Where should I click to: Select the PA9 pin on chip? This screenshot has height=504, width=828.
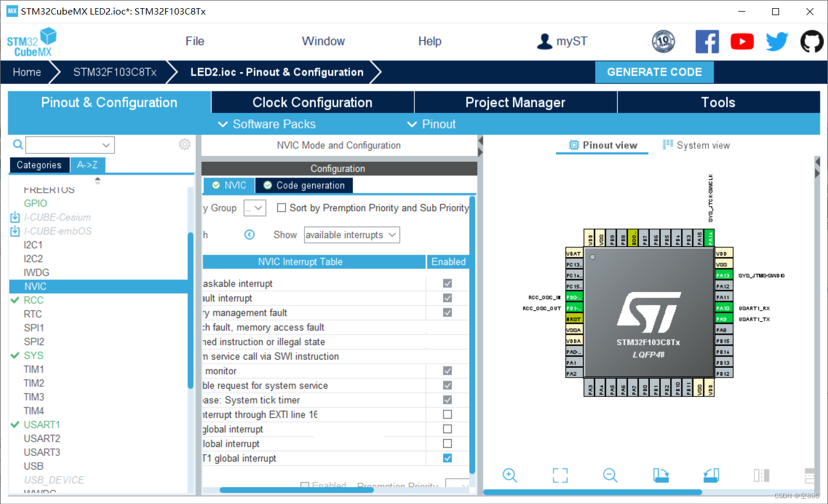(723, 319)
